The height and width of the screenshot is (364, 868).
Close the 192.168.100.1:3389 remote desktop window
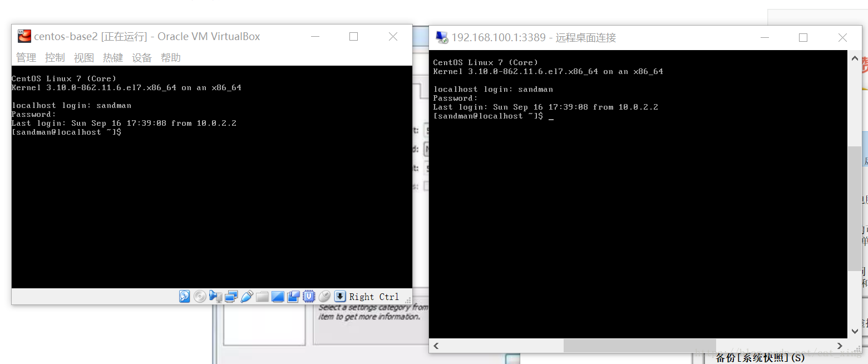pyautogui.click(x=842, y=38)
